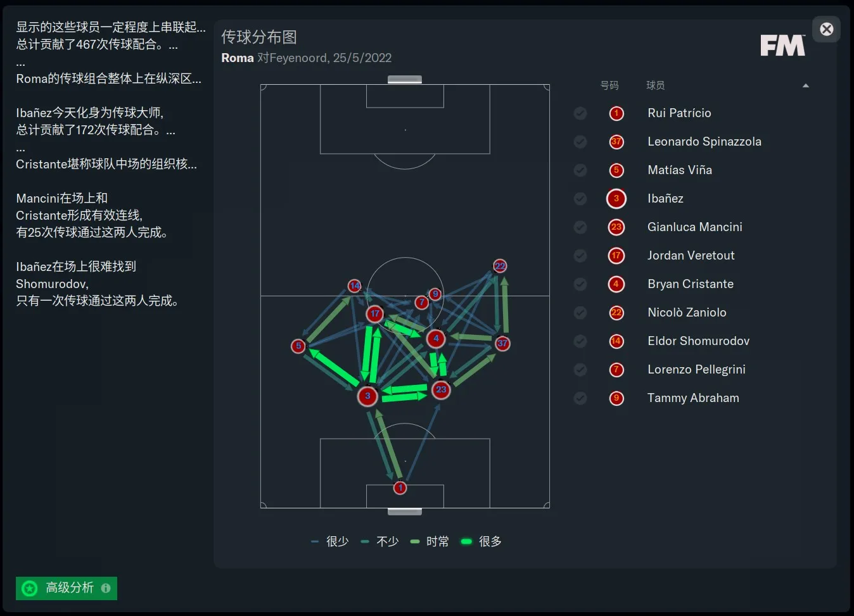Screen dimensions: 854x616
Task: Toggle the checkmark for Bryan Cristante
Action: tap(580, 284)
